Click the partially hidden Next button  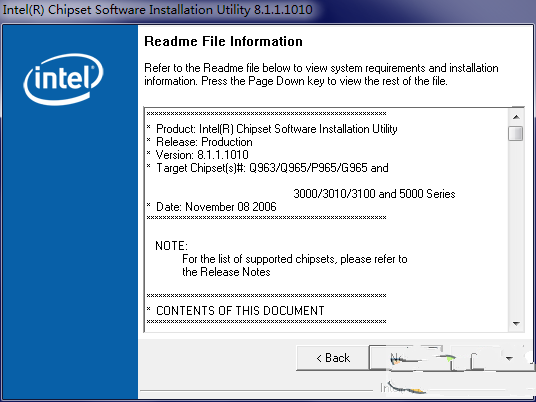[x=405, y=358]
